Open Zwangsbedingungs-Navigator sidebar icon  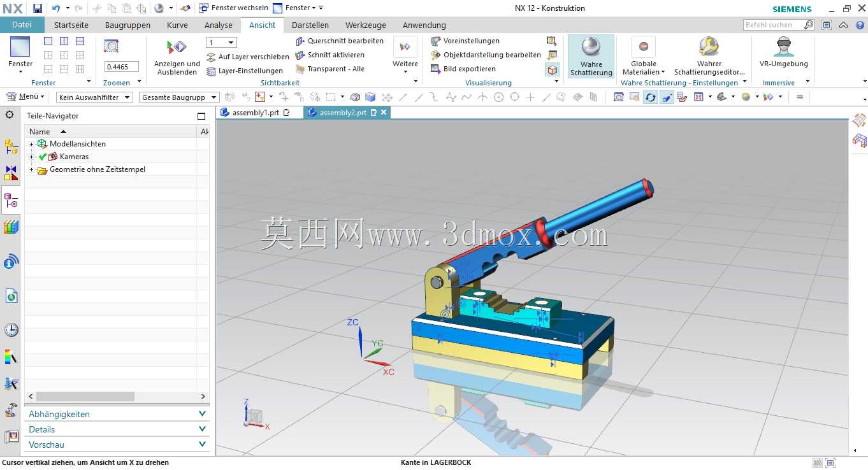tap(11, 173)
